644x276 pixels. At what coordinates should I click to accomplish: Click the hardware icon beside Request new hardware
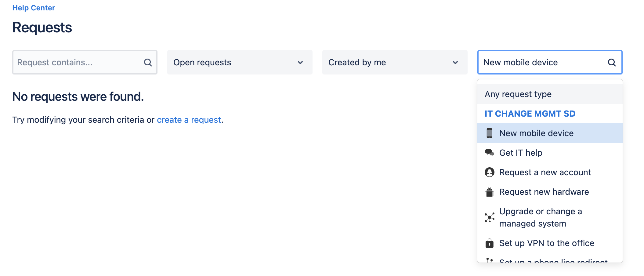click(x=489, y=192)
